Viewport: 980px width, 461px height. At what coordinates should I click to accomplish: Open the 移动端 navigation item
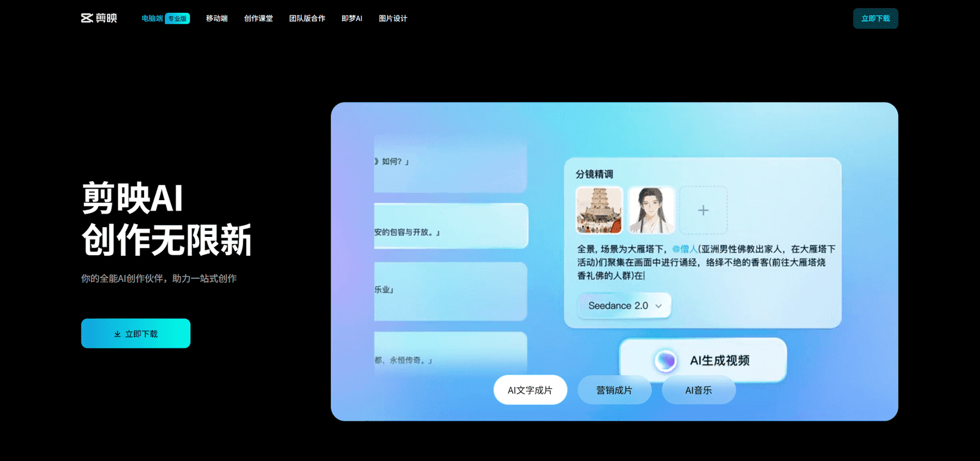pyautogui.click(x=217, y=18)
